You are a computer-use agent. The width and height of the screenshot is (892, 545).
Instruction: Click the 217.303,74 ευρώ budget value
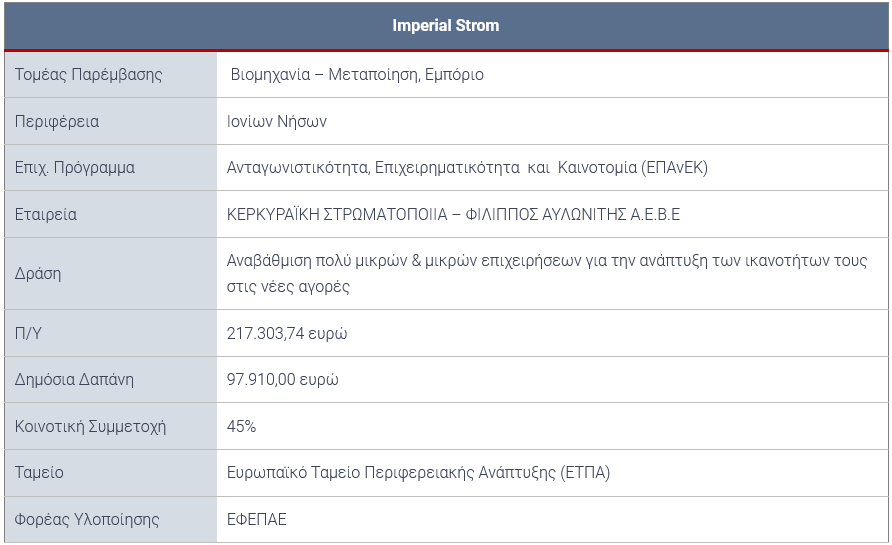(287, 333)
